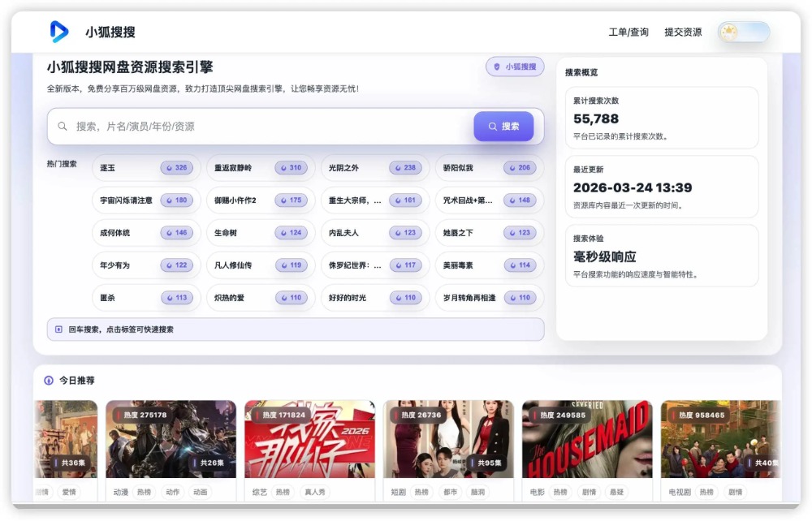
Task: Click the 悬疑 tag under Housemaid
Action: click(x=616, y=492)
